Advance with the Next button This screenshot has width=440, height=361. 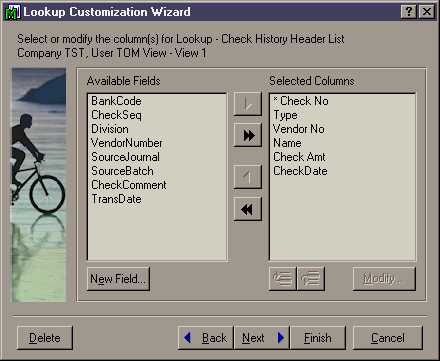[x=262, y=338]
